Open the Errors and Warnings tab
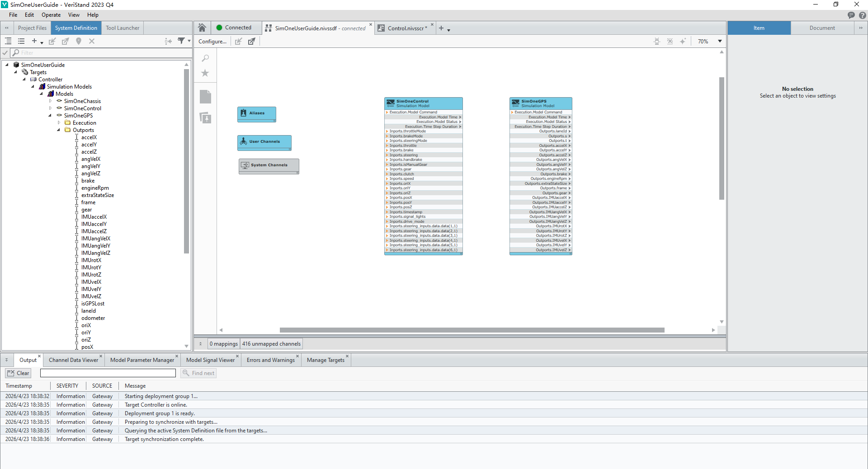The image size is (868, 469). click(x=270, y=360)
